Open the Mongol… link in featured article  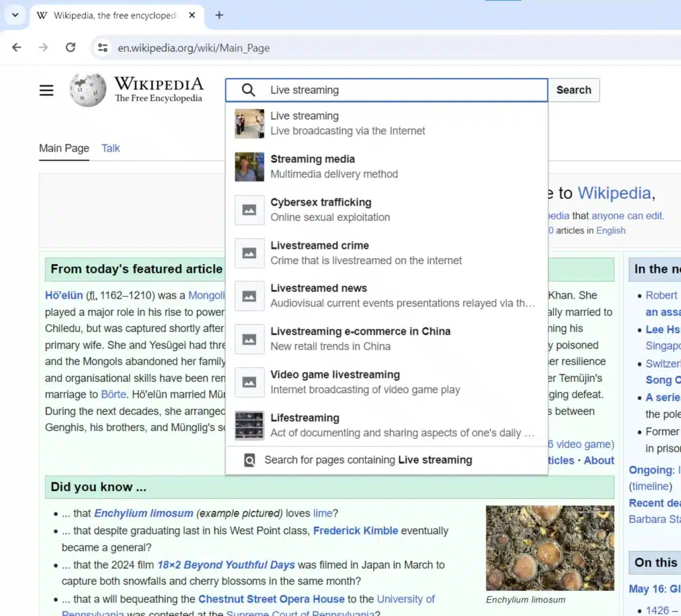pos(207,295)
